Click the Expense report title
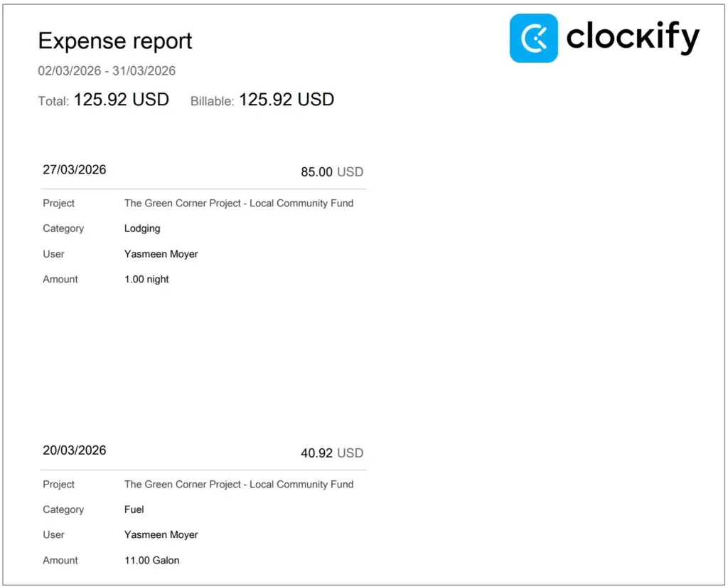Viewport: 728px width, 587px height. pos(114,41)
